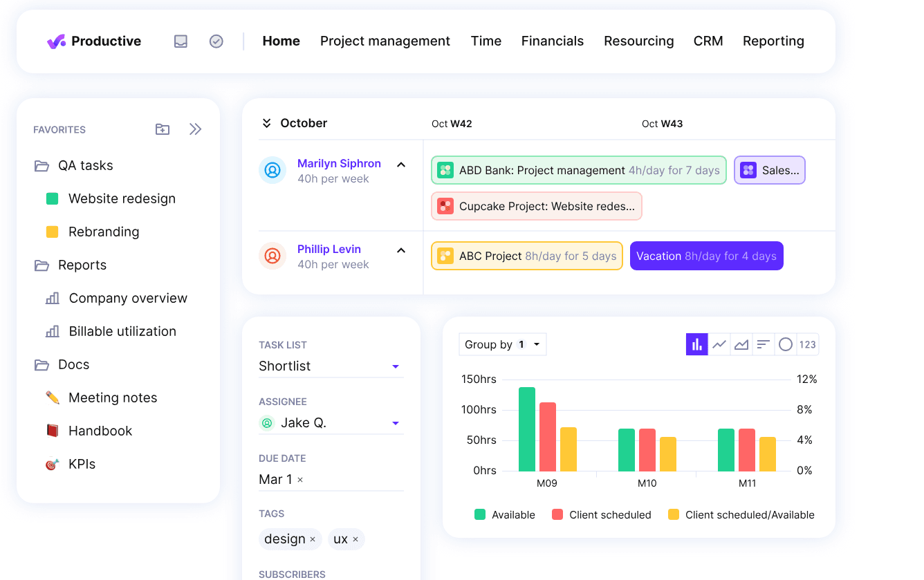The height and width of the screenshot is (580, 924).
Task: Open the Jake Q. assignee dropdown
Action: (331, 423)
